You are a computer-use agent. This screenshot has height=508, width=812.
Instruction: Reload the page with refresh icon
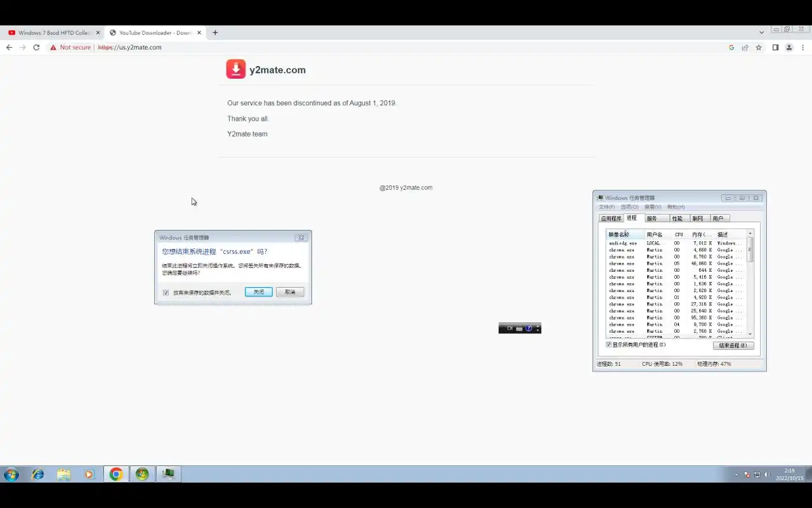pyautogui.click(x=36, y=48)
